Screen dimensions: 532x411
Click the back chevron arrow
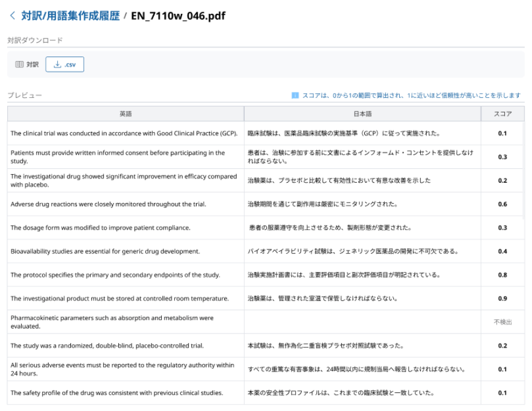[x=12, y=16]
